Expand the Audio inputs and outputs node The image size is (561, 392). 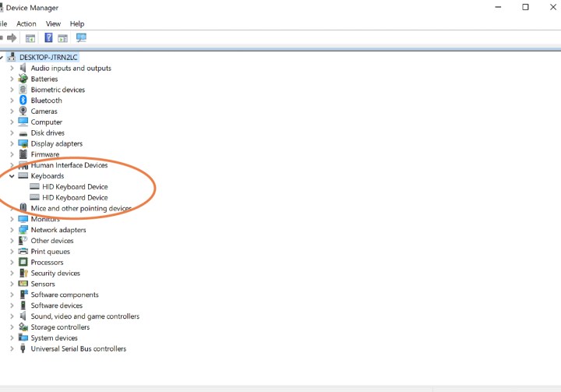pyautogui.click(x=12, y=69)
